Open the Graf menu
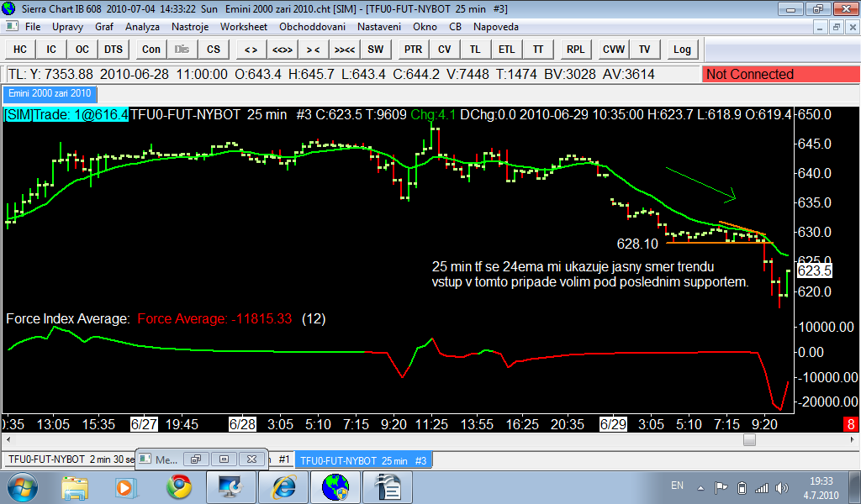Viewport: 861px width, 504px height. click(x=103, y=27)
